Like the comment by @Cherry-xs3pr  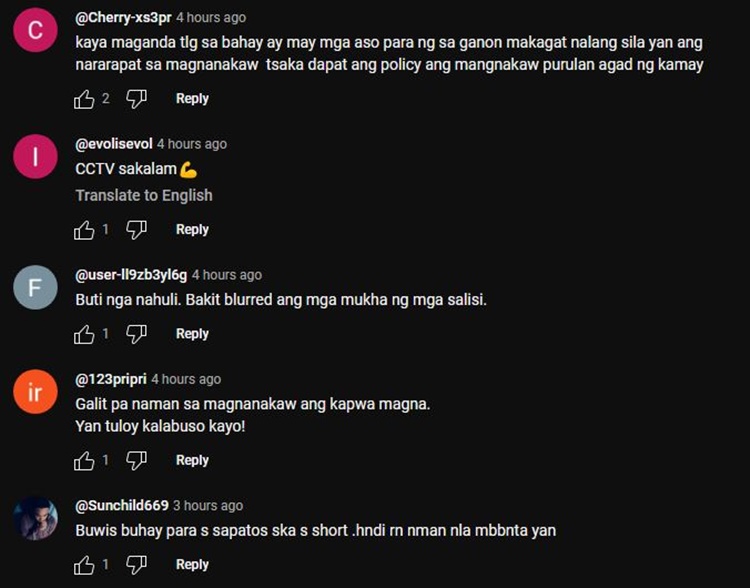coord(84,99)
